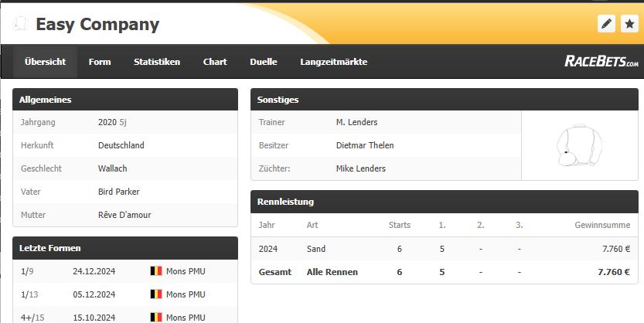Click the large jockey silks image in Sonstiges
The width and height of the screenshot is (644, 323).
(579, 144)
